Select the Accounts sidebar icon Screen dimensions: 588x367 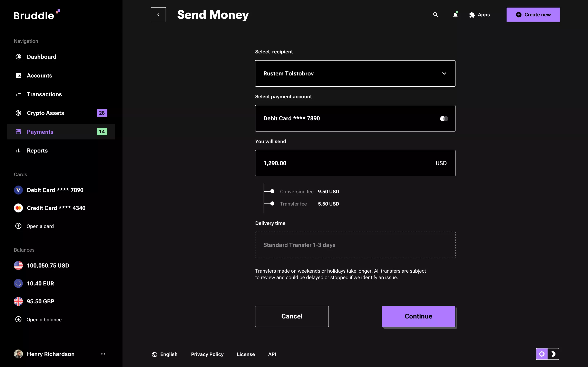pyautogui.click(x=18, y=75)
